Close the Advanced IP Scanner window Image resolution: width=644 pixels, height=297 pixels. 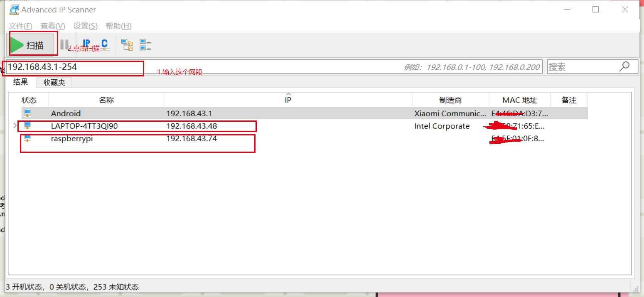(x=625, y=9)
